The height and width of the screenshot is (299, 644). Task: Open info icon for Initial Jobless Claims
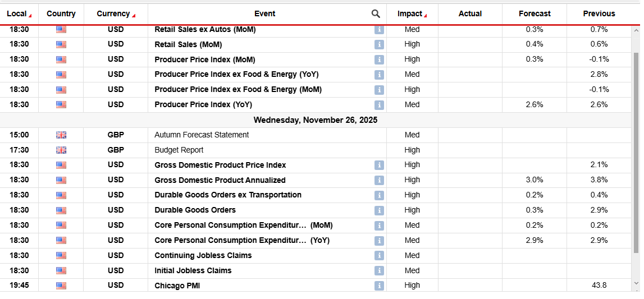[379, 271]
